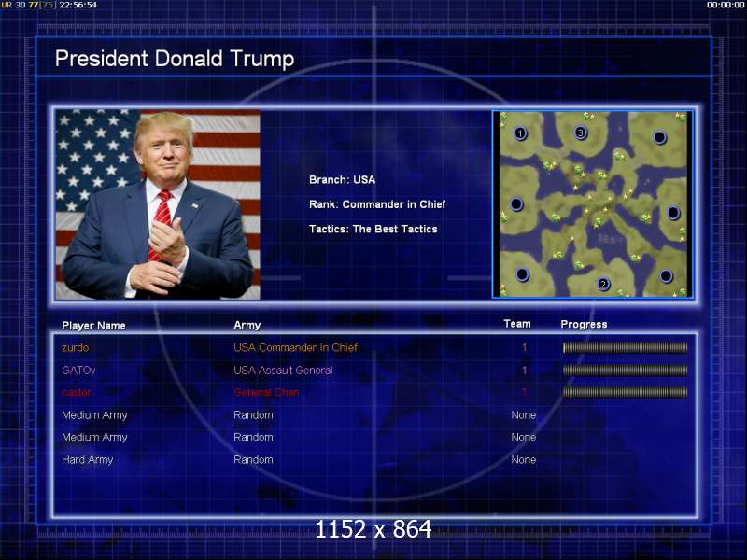Select start position 1 on minimap

click(520, 133)
